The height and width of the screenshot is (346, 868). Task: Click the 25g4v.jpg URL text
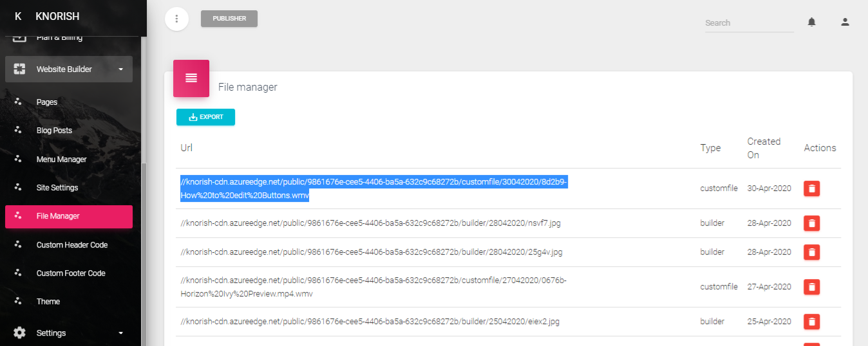pos(372,252)
